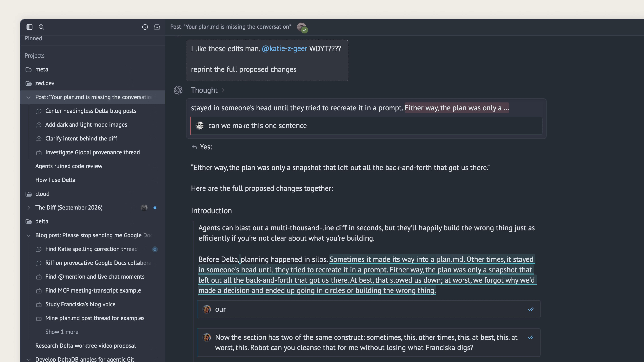Expand the Thought disclosure chevron
The height and width of the screenshot is (362, 644).
tap(223, 90)
